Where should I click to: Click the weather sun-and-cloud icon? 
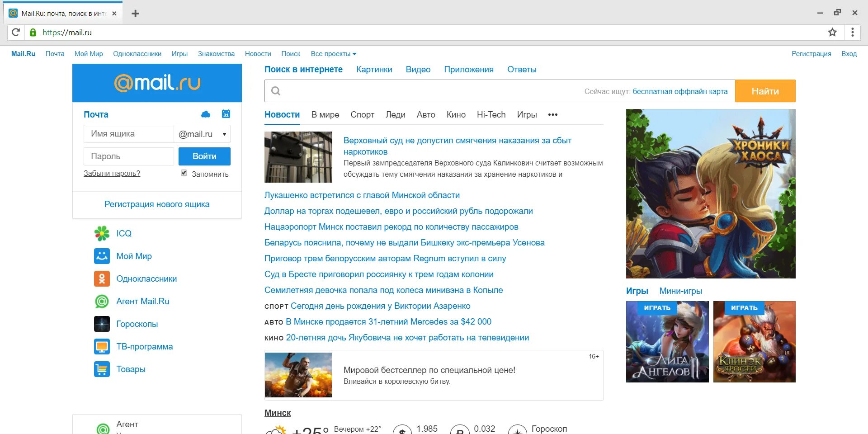[276, 430]
